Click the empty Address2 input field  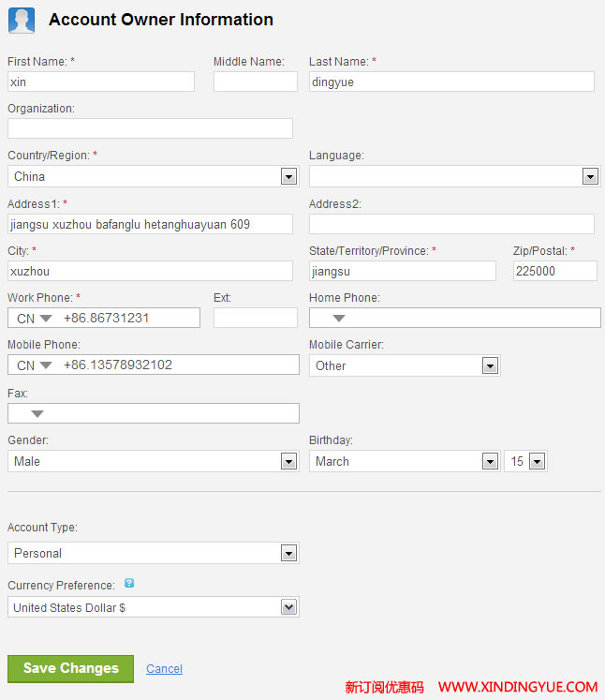click(x=451, y=224)
